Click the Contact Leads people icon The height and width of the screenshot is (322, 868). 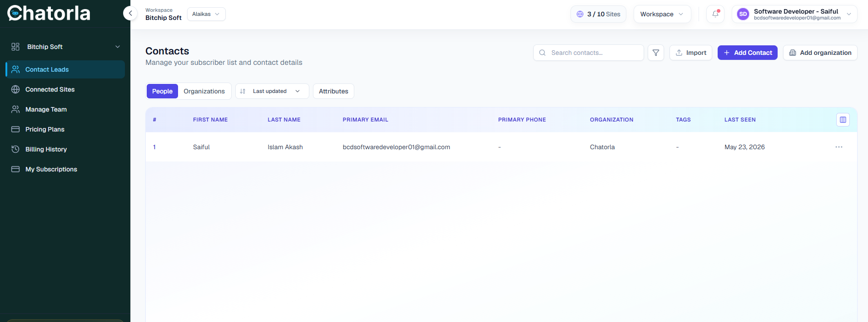pyautogui.click(x=15, y=69)
